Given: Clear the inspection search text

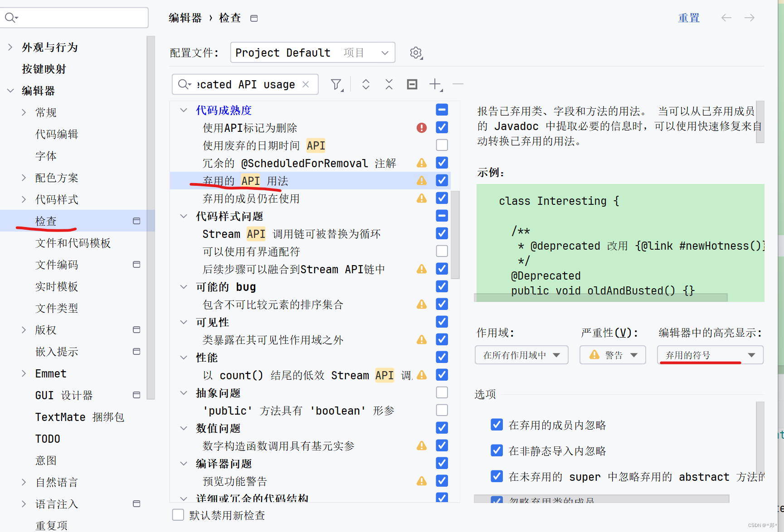Looking at the screenshot, I should 306,84.
